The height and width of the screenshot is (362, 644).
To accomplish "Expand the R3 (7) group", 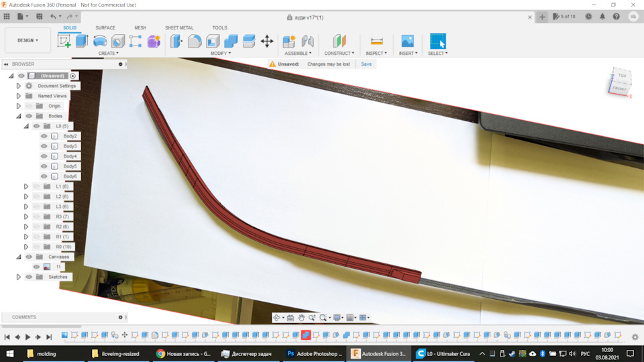I will tap(26, 217).
